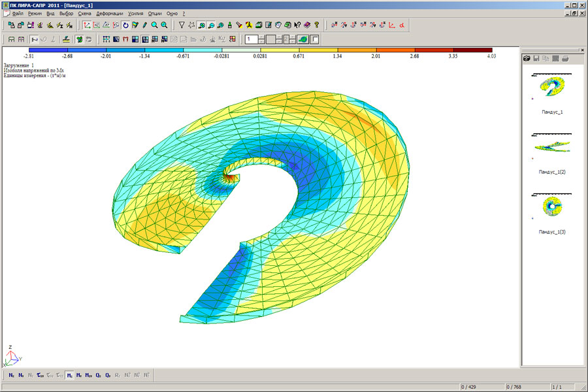Click the undo arrow icon in second toolbar

tap(88, 39)
